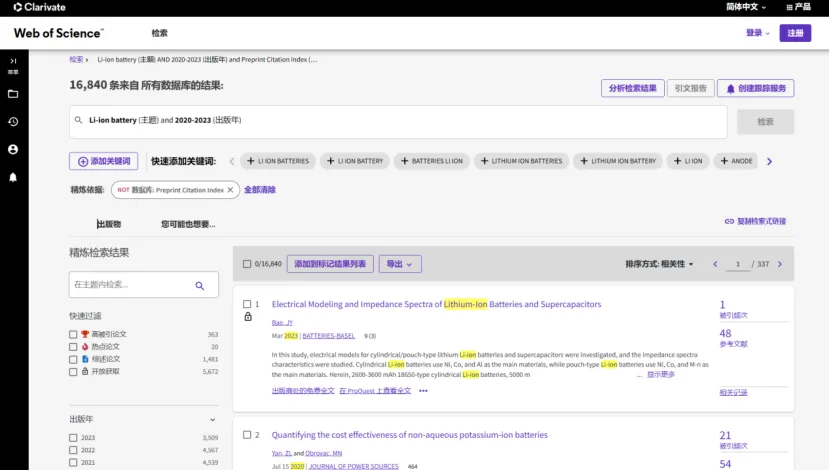Filter by open access

point(73,372)
